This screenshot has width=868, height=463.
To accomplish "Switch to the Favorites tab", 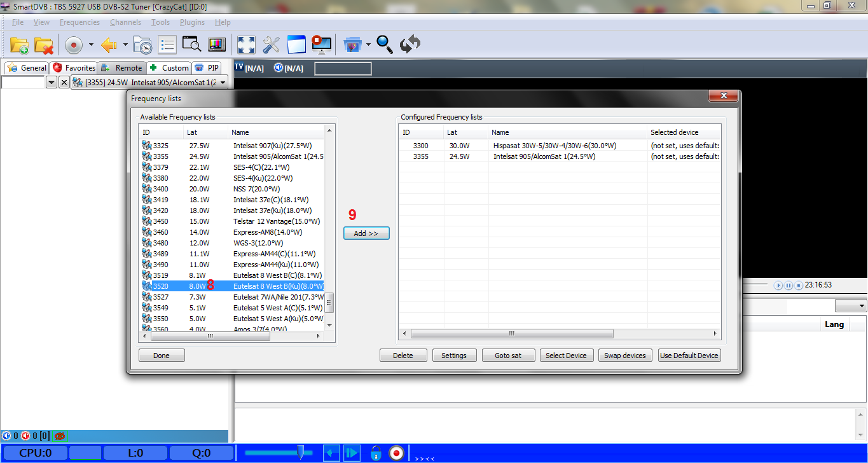I will coord(74,67).
